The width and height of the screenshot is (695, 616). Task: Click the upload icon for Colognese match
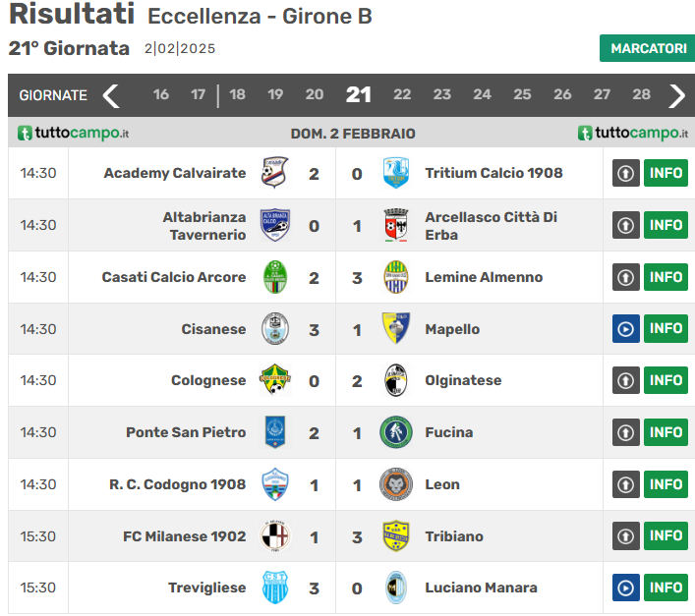[626, 380]
